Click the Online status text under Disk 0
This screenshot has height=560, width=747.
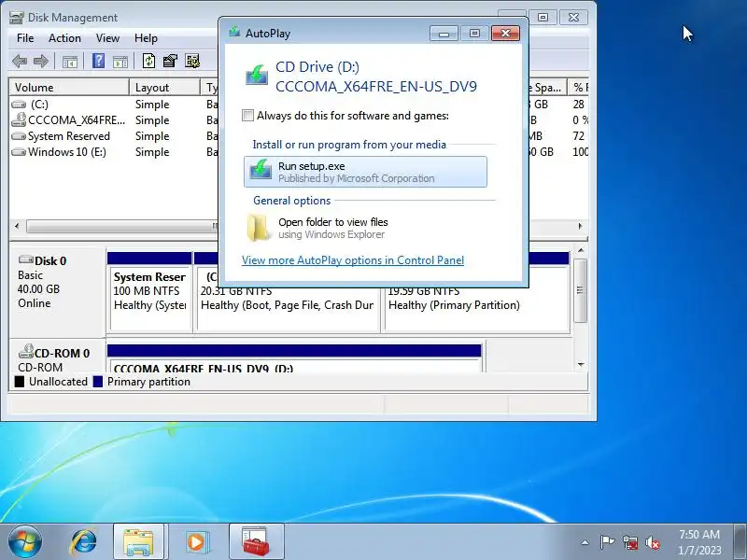[35, 302]
